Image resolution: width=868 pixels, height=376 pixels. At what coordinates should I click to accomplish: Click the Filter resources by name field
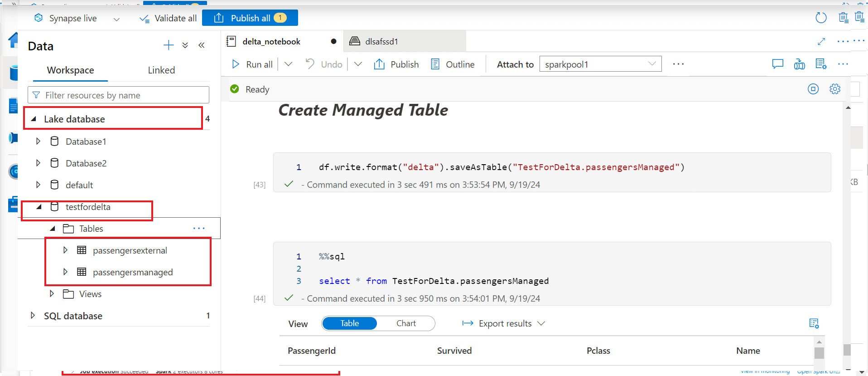point(119,95)
